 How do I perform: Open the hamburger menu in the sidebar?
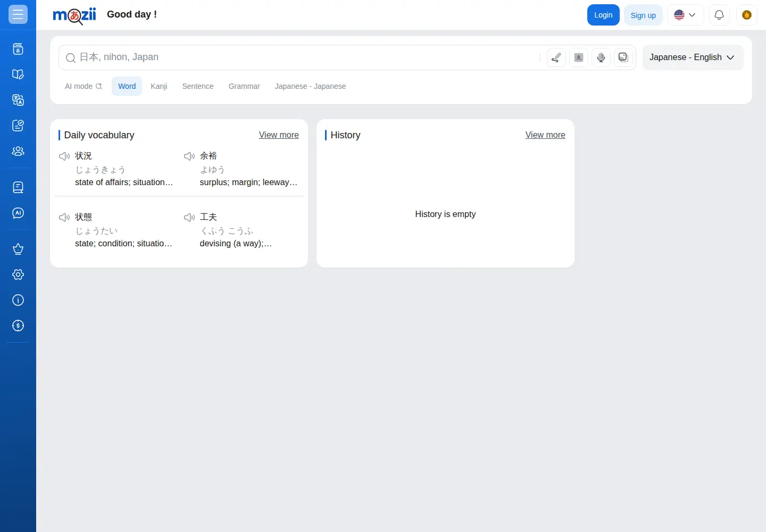coord(18,14)
